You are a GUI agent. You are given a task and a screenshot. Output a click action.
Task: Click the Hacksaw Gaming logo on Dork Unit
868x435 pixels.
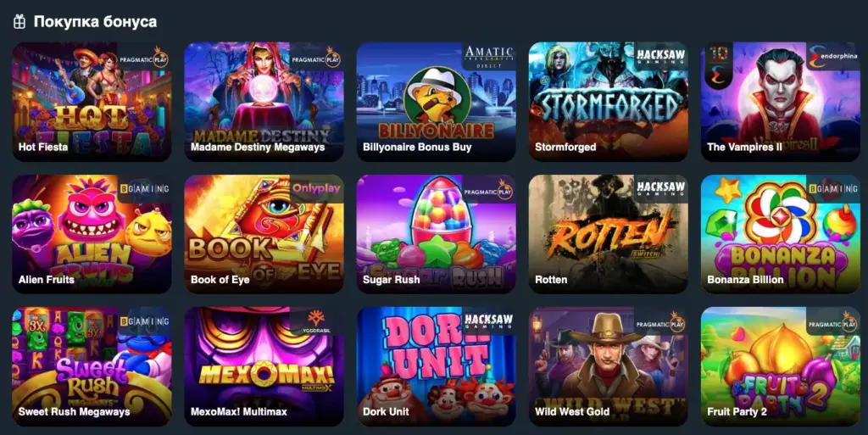(488, 321)
